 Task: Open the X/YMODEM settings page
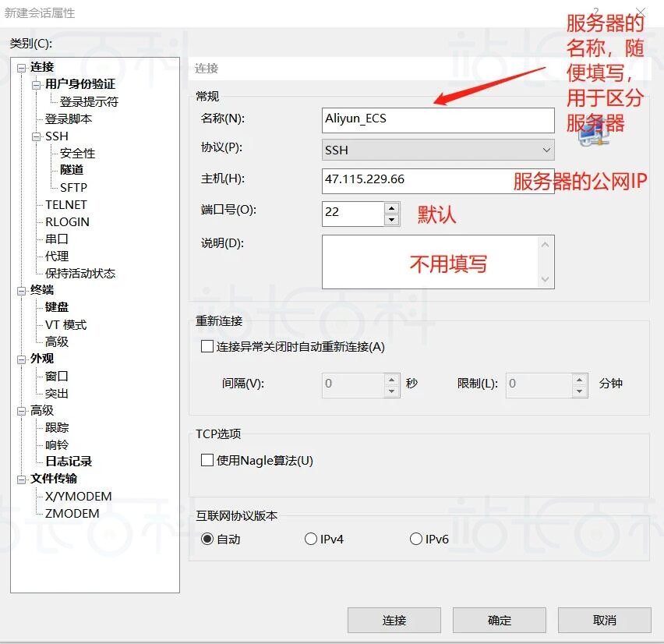pos(79,496)
